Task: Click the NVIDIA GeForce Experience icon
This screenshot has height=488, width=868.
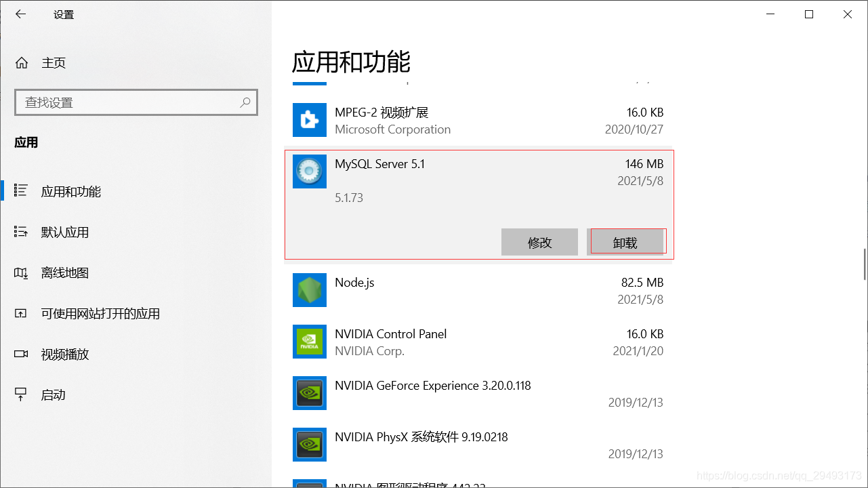Action: [x=310, y=393]
